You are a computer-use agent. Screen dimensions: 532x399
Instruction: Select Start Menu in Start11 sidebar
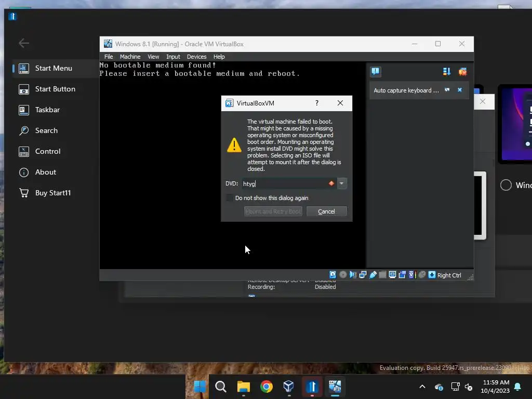point(54,68)
